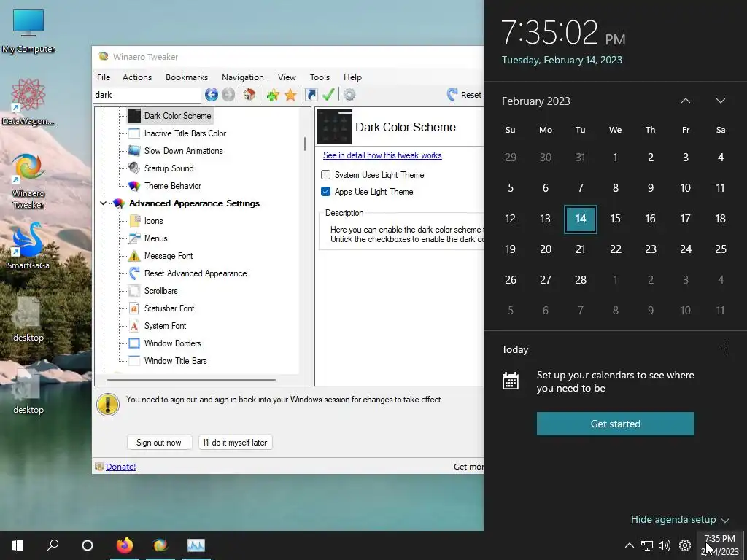Open the Window Title Bars tweak

click(169, 361)
